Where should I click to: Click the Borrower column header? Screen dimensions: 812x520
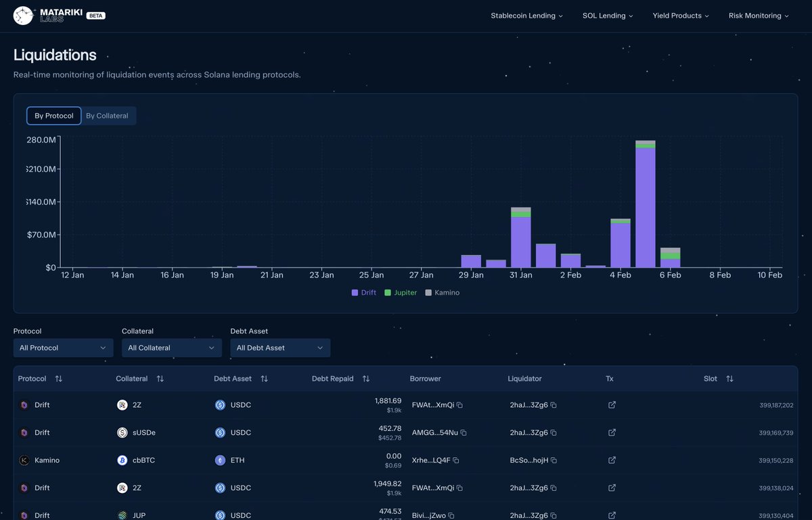426,379
